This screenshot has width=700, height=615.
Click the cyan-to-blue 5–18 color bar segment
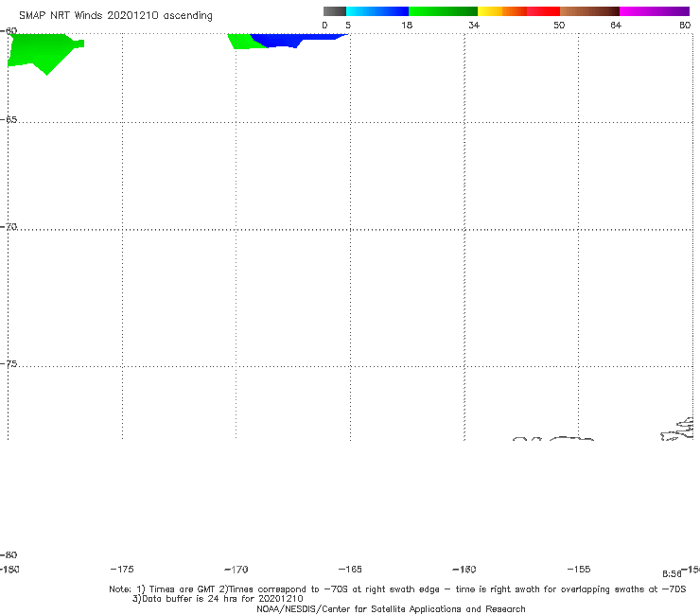(377, 11)
